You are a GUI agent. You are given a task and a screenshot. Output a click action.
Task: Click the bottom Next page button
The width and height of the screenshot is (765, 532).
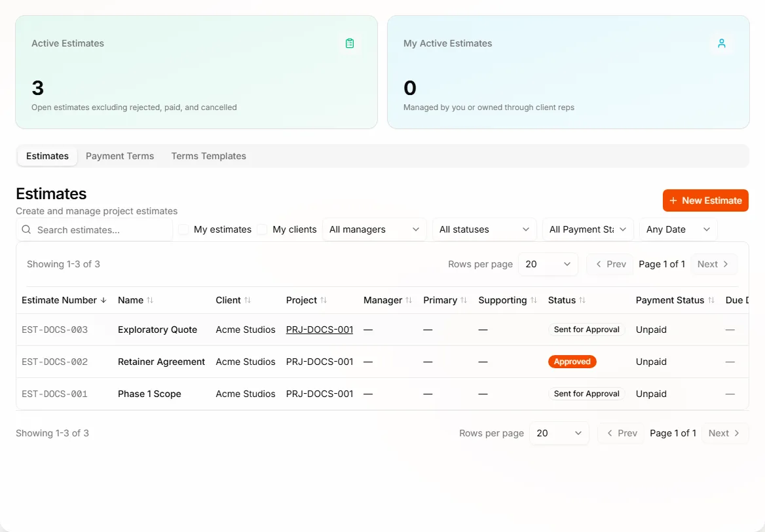[x=724, y=433]
